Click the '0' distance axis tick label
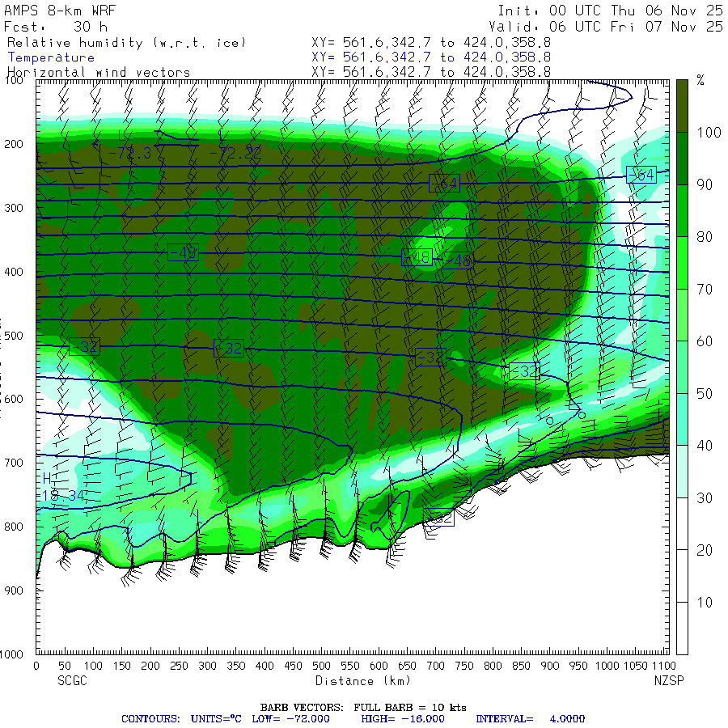728x728 pixels. pyautogui.click(x=36, y=666)
